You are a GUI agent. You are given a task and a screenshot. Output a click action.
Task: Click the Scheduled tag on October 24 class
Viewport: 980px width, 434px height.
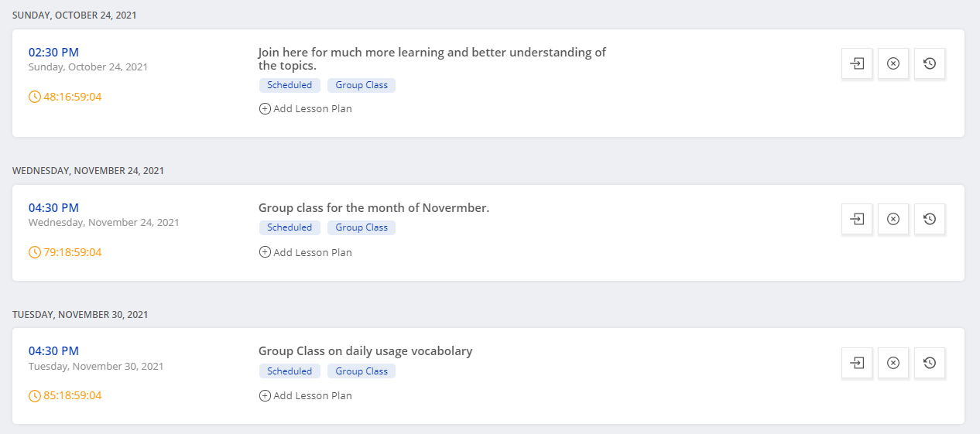[x=290, y=85]
